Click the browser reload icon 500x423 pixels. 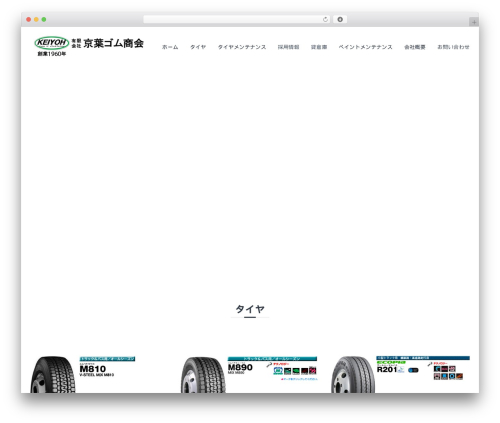click(325, 20)
